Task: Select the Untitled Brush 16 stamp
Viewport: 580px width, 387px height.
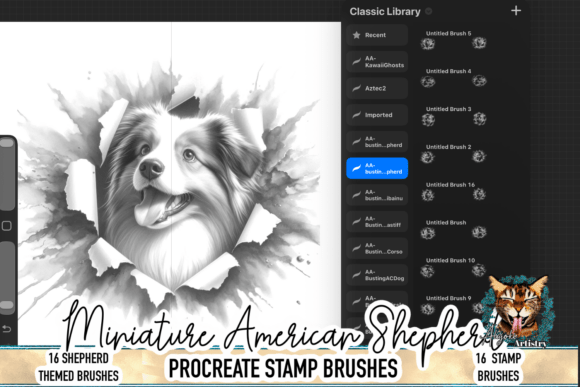Action: (454, 191)
